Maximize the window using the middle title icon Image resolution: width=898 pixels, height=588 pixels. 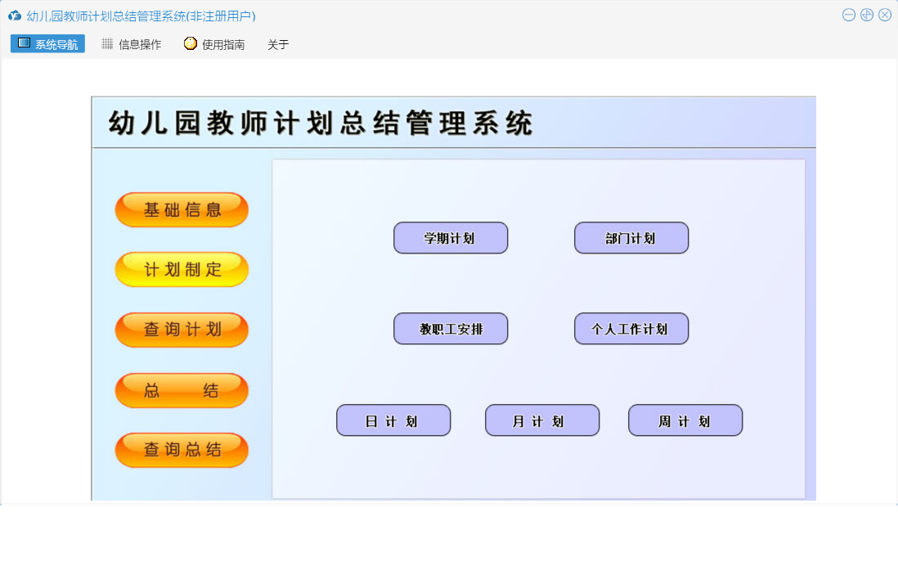(867, 15)
